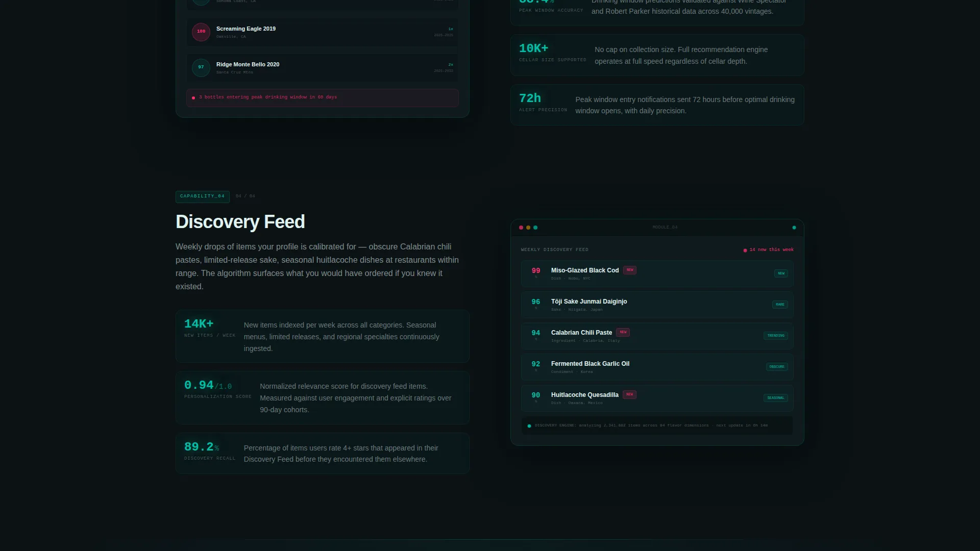Click 'Sake · Niigata, Japan' subtitle
This screenshot has height=551, width=980.
point(577,310)
